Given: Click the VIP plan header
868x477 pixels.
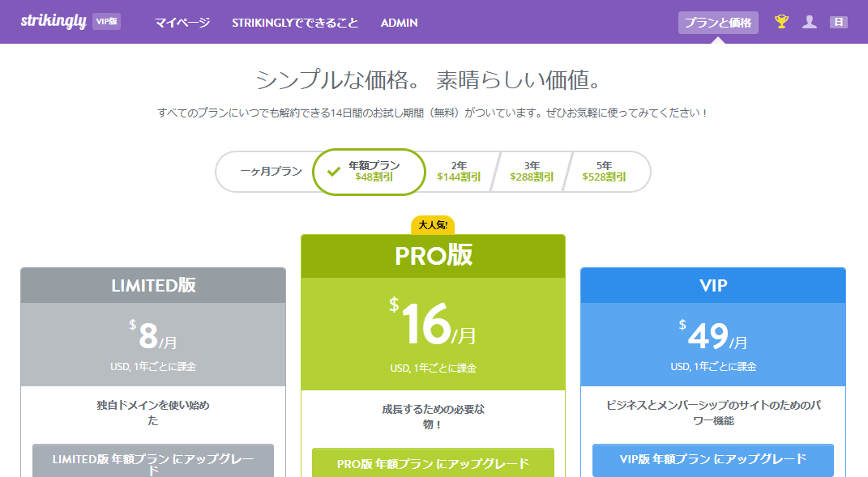Looking at the screenshot, I should point(713,286).
